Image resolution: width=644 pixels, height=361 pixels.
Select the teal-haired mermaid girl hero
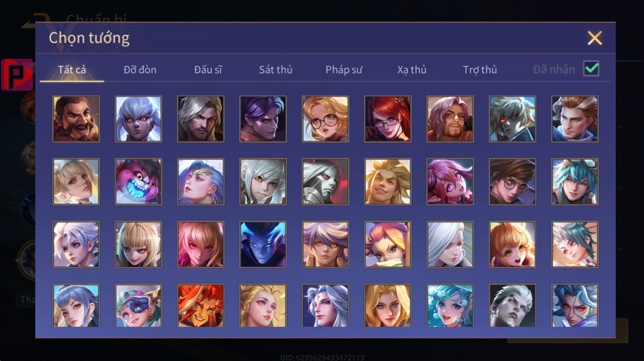tap(450, 306)
